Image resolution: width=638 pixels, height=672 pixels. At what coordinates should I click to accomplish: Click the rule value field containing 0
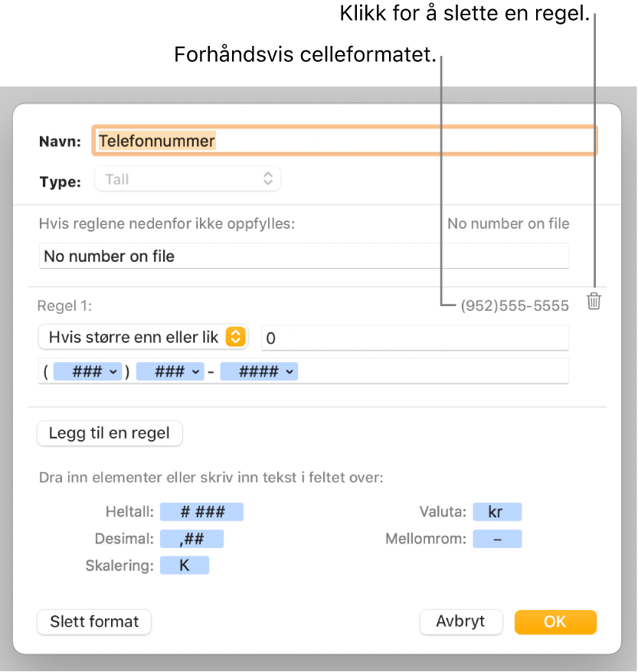[414, 337]
